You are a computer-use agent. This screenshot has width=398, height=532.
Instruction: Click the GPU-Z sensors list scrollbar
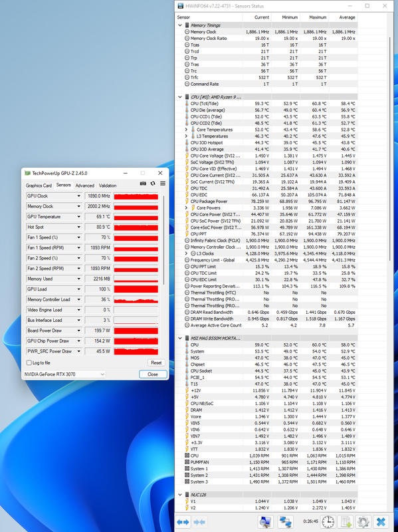coord(164,239)
